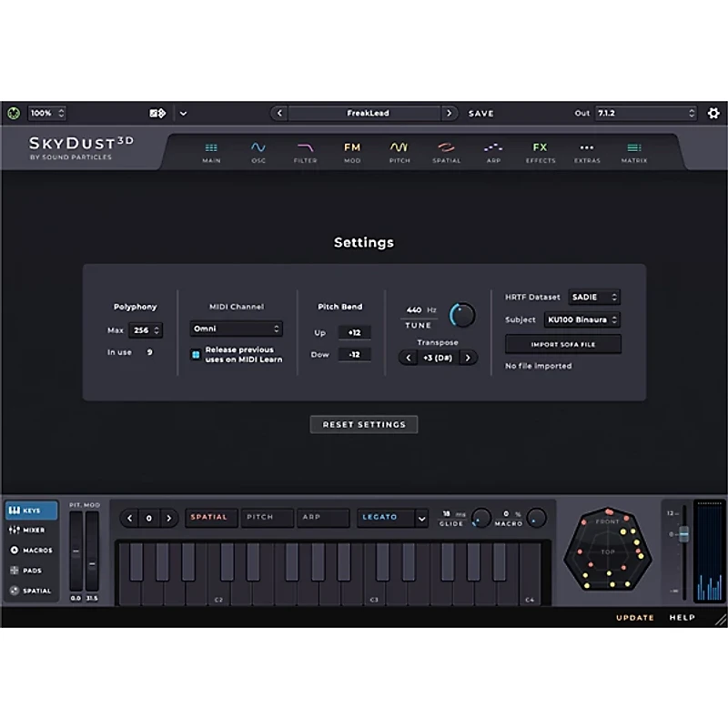Open the OSC oscillator tab icon

coord(258,149)
